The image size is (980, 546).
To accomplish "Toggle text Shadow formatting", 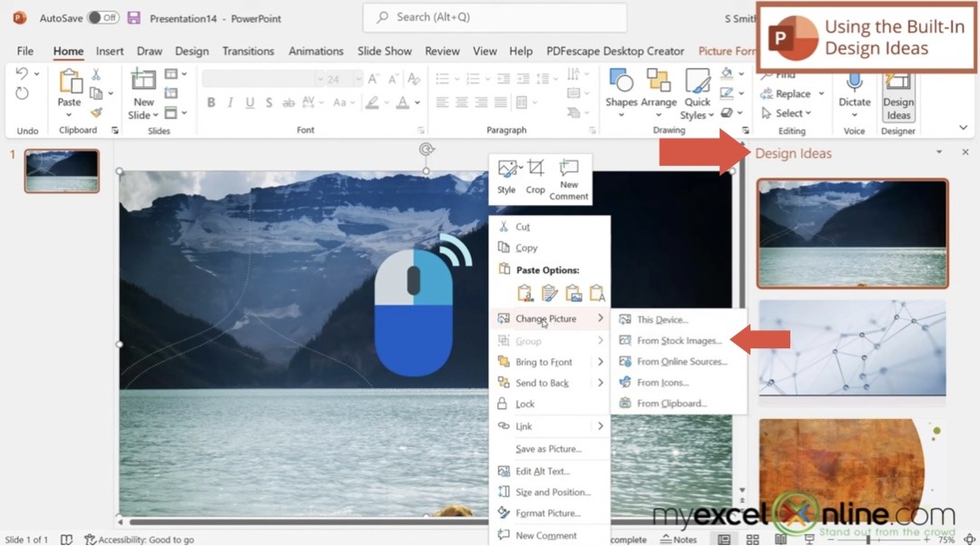I will click(269, 102).
